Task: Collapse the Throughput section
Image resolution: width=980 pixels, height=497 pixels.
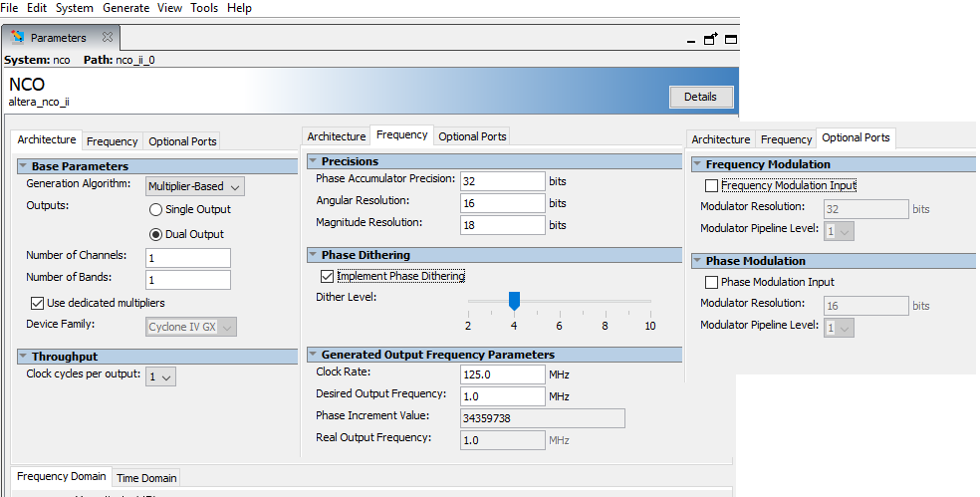Action: [x=23, y=357]
